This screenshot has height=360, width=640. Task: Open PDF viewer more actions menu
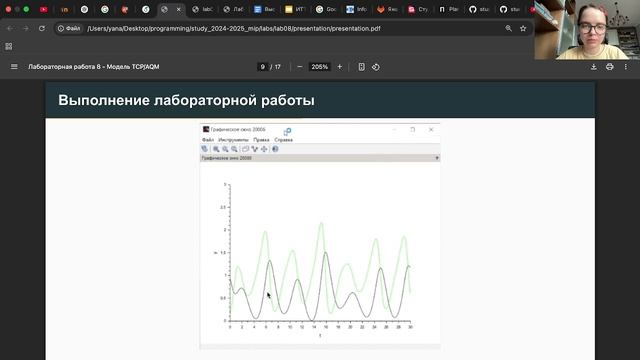tap(625, 67)
